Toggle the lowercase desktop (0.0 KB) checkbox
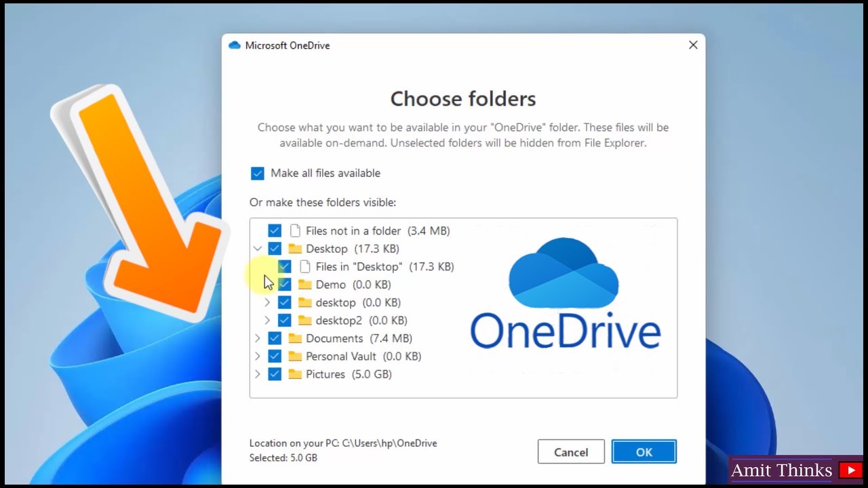 pos(285,302)
